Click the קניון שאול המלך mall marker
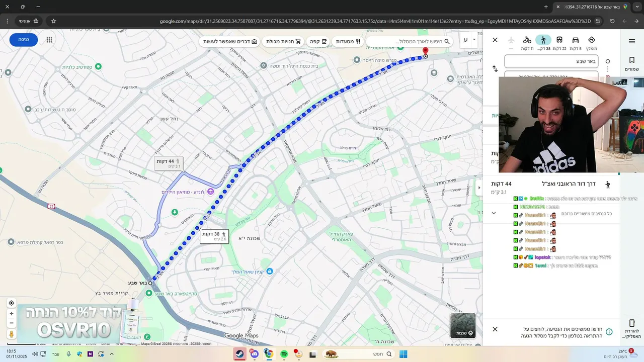Image resolution: width=644 pixels, height=362 pixels. 270,271
